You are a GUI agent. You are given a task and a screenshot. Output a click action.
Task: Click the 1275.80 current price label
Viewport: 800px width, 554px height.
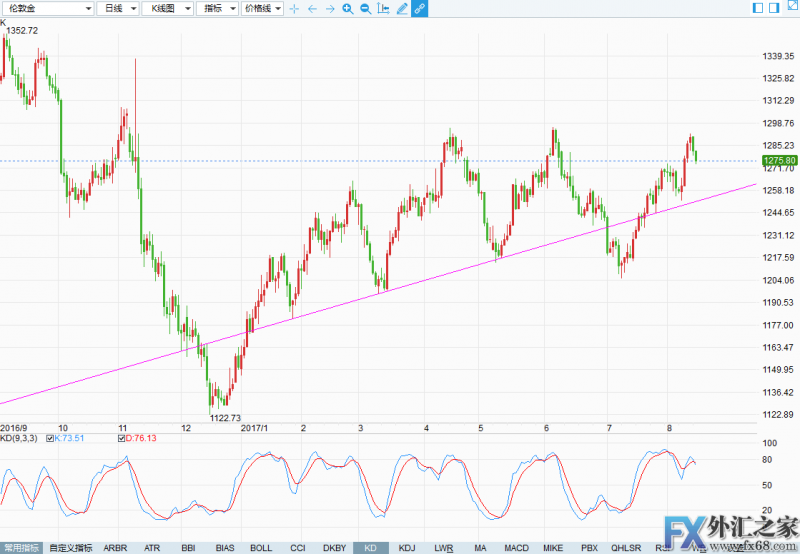(x=778, y=160)
